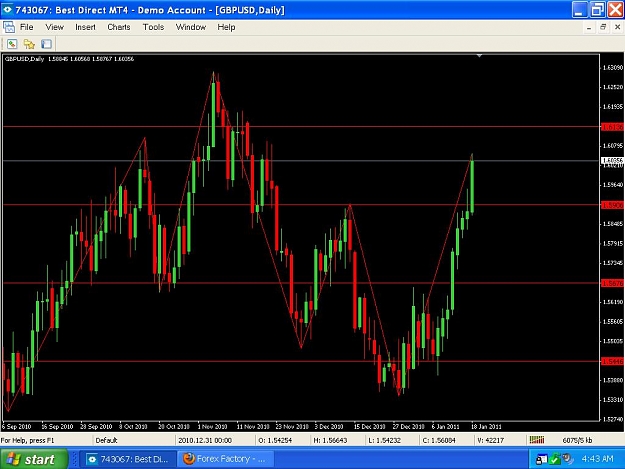625x469 pixels.
Task: Click the red 1.6135 horizontal line price label
Action: coord(612,127)
